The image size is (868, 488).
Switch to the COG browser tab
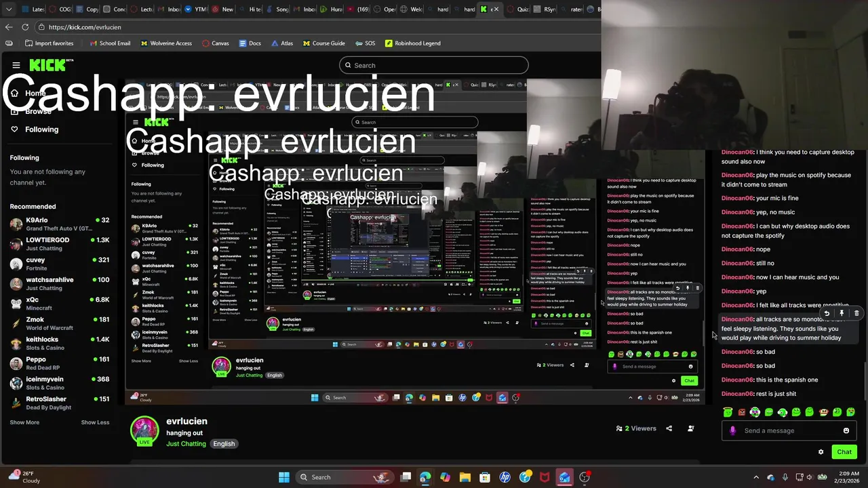[x=60, y=9]
